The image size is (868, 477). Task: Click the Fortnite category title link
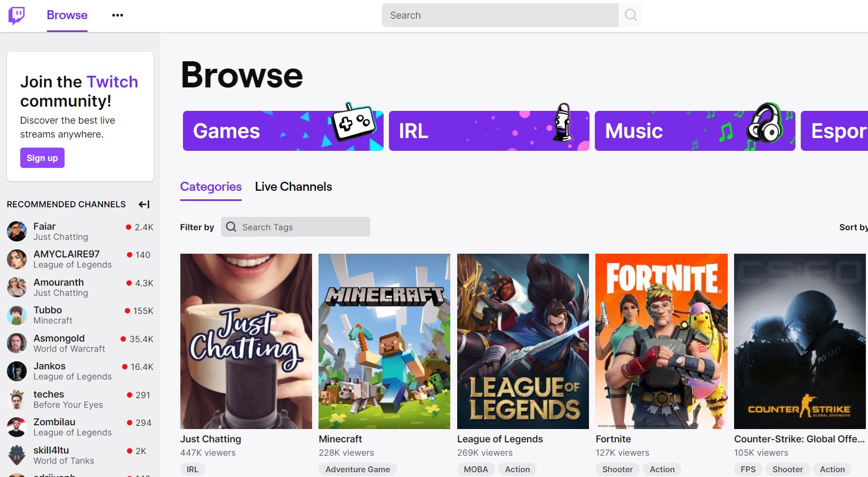(613, 439)
